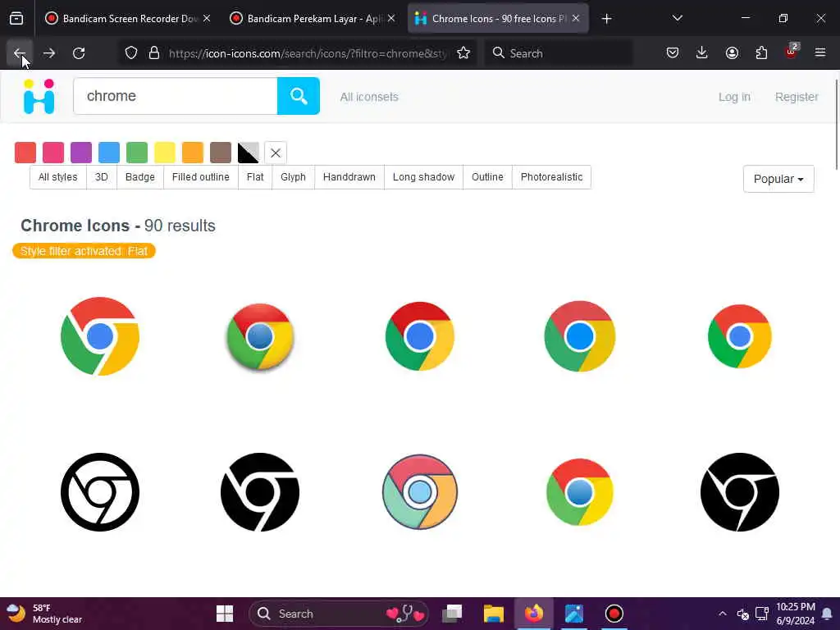Open the Firefox hamburger menu

820,52
